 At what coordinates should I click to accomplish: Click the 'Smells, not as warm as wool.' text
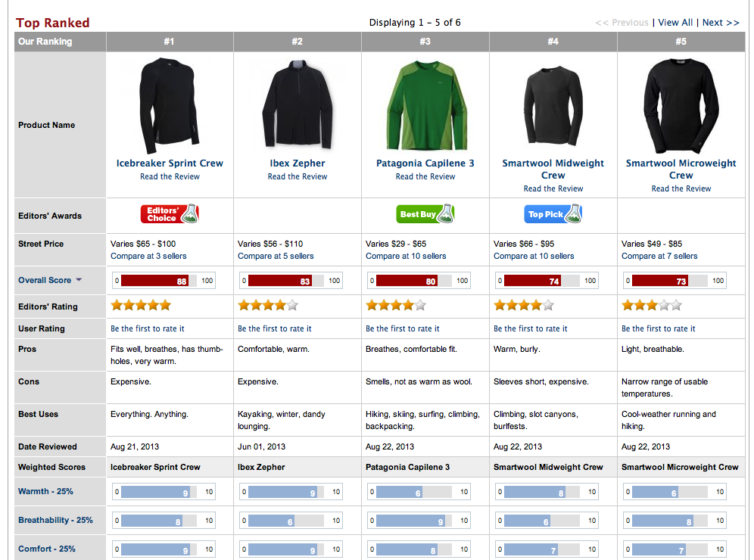(419, 381)
